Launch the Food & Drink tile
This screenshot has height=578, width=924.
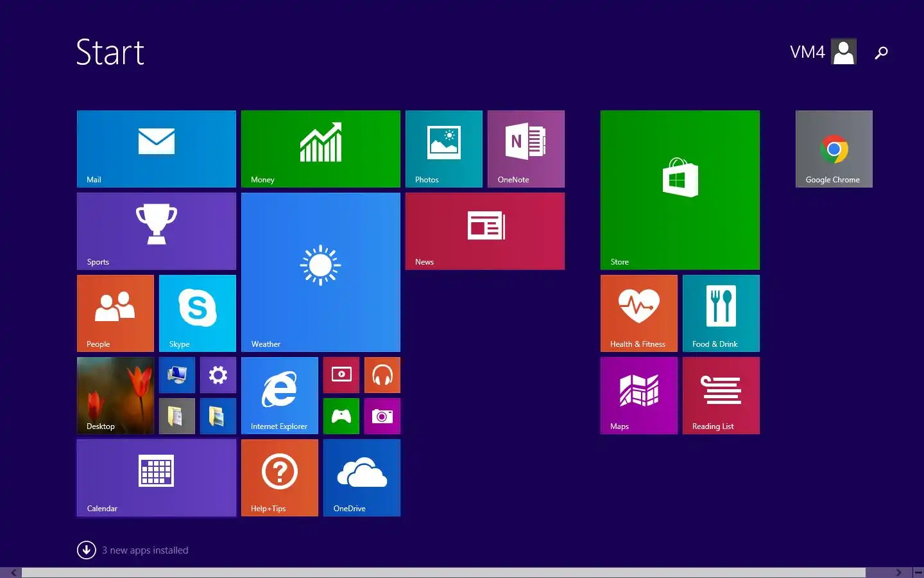[721, 313]
